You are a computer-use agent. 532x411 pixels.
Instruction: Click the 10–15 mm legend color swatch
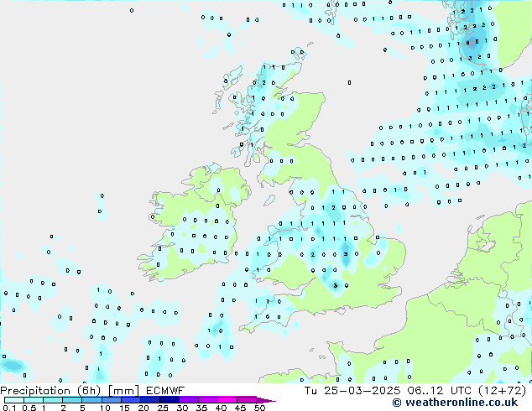(x=112, y=400)
